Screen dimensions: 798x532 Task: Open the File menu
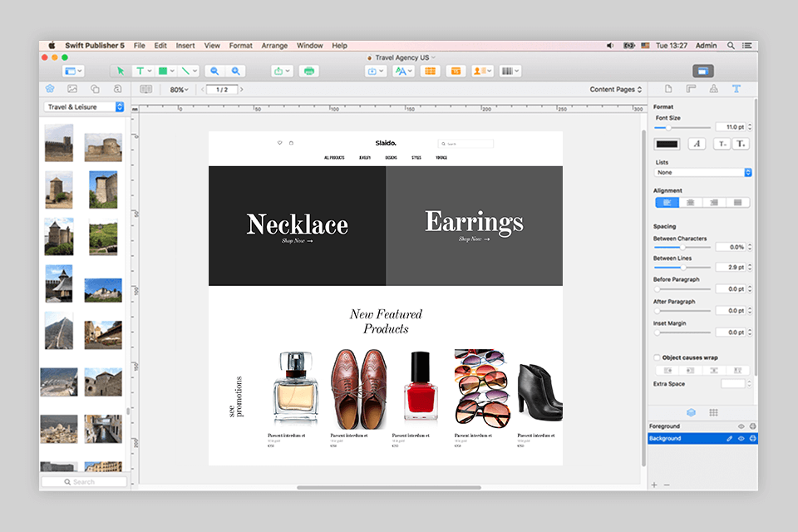tap(140, 46)
